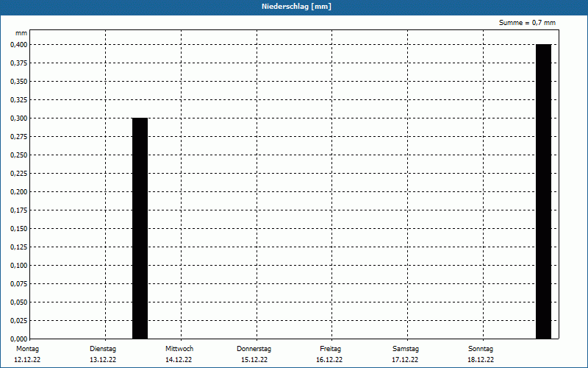588x368 pixels.
Task: Click the black precipitation bar for Dienstag
Action: tap(140, 228)
